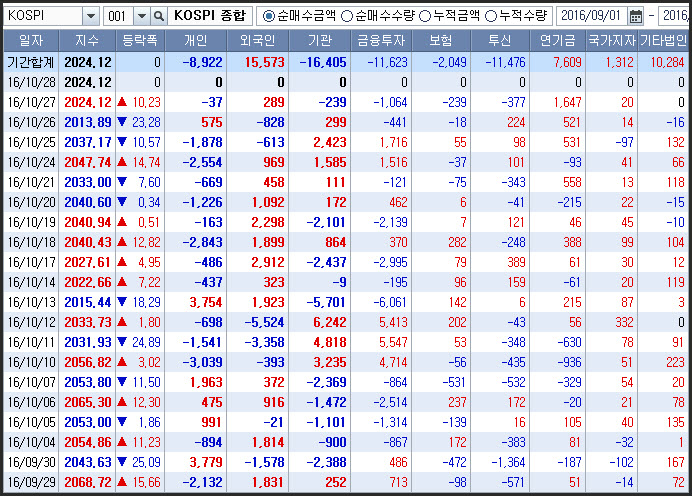Click the 10,284 기타법인 total cell

668,63
